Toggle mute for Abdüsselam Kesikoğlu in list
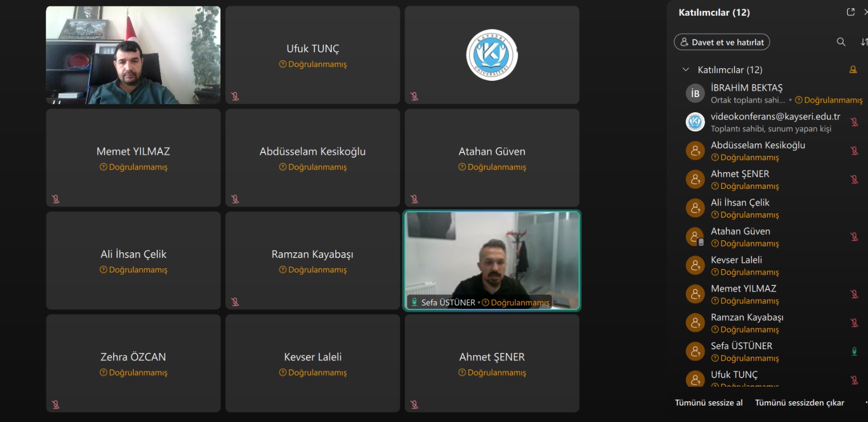This screenshot has height=422, width=868. point(854,151)
